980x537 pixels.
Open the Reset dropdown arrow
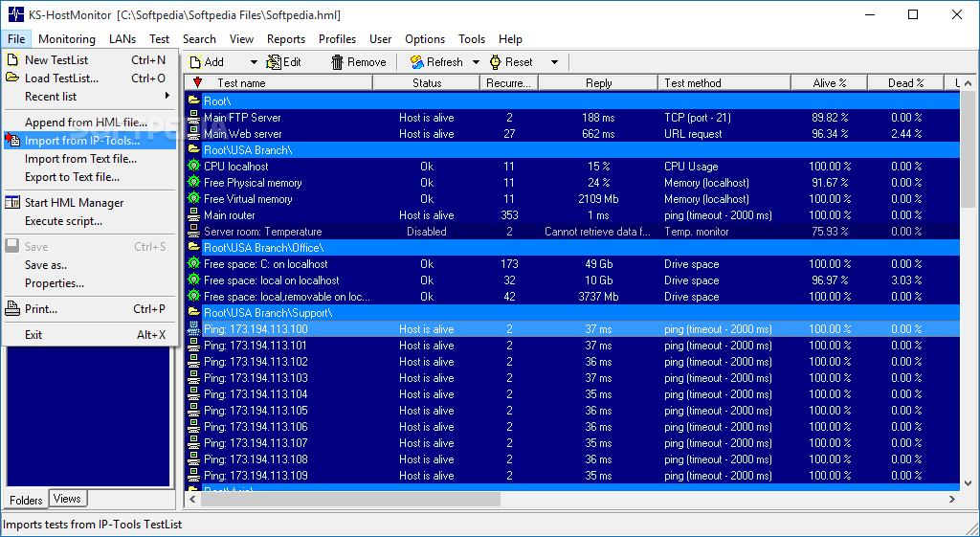tap(554, 62)
